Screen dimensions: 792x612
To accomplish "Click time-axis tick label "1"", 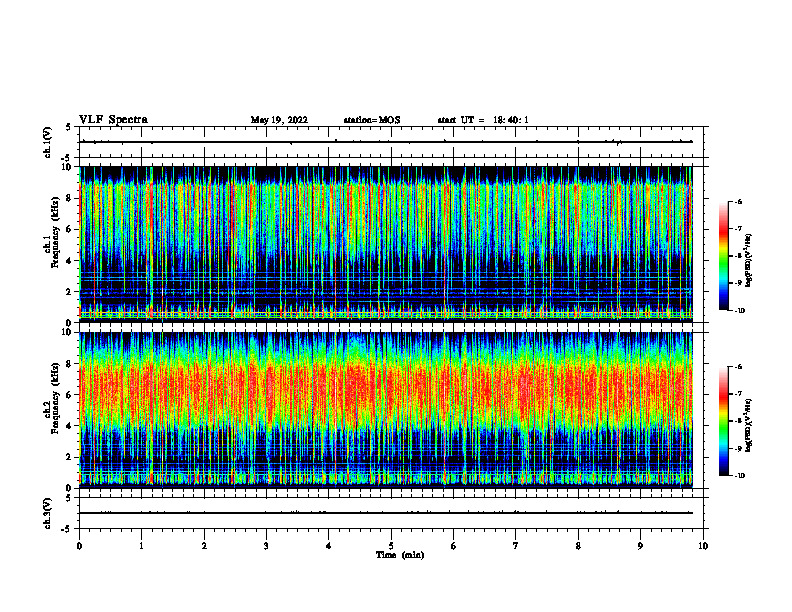I will [141, 546].
